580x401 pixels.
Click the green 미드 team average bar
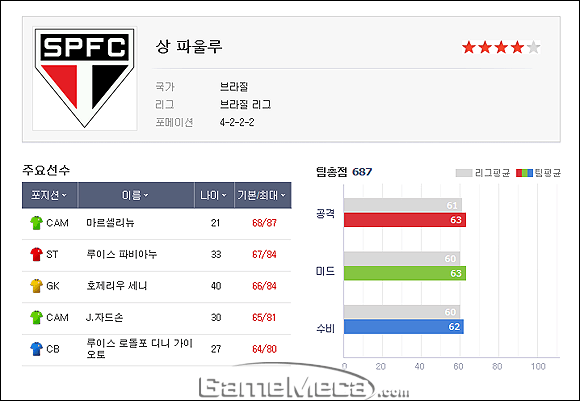coord(405,273)
